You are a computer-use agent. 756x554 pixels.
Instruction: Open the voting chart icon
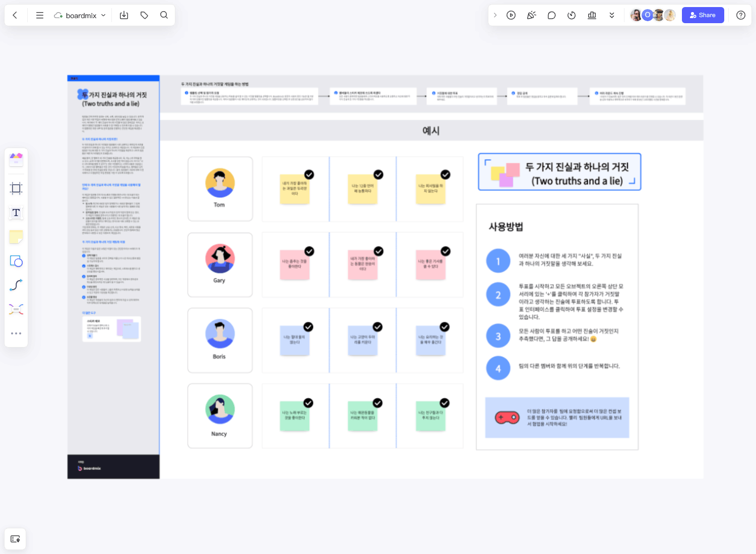click(x=592, y=15)
